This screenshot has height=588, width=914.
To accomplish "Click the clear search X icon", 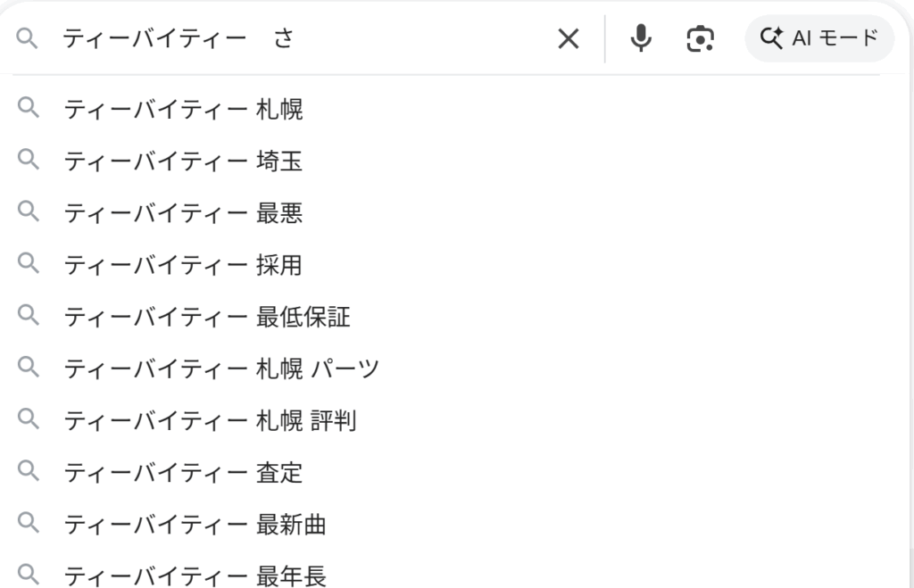I will pyautogui.click(x=568, y=38).
